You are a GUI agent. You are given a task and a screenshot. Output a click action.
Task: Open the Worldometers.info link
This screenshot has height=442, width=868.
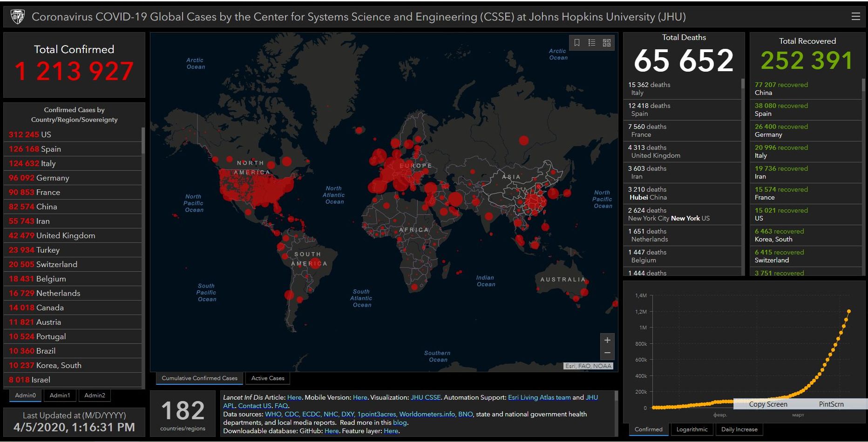coord(427,414)
